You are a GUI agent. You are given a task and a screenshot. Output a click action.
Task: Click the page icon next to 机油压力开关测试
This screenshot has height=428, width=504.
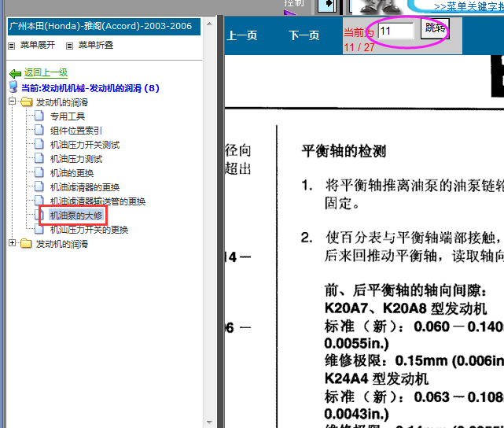[39, 144]
